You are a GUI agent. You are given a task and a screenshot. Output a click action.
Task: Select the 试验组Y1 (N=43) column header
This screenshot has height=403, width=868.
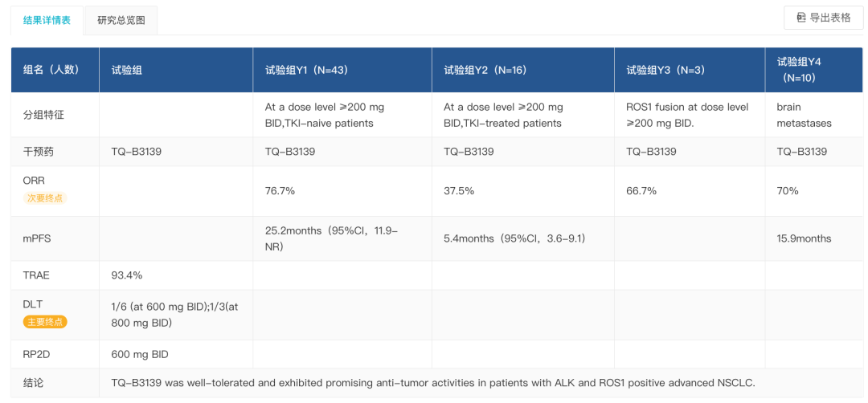pos(342,70)
